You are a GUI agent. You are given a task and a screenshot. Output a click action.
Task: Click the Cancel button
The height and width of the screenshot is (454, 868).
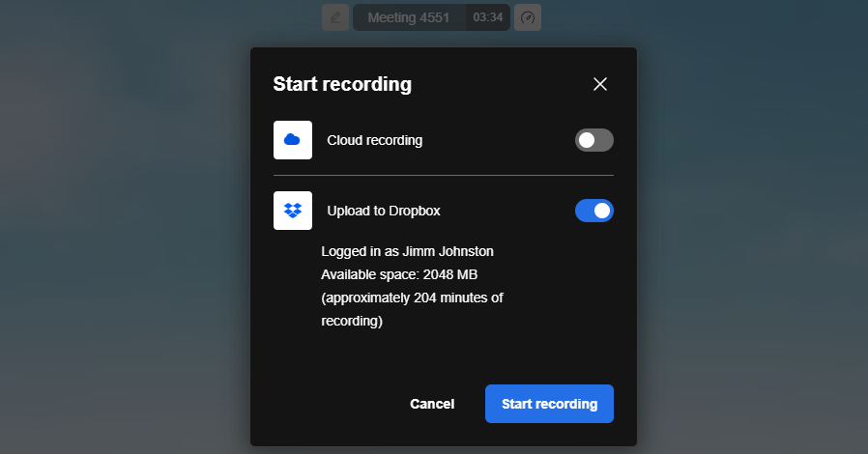click(432, 404)
